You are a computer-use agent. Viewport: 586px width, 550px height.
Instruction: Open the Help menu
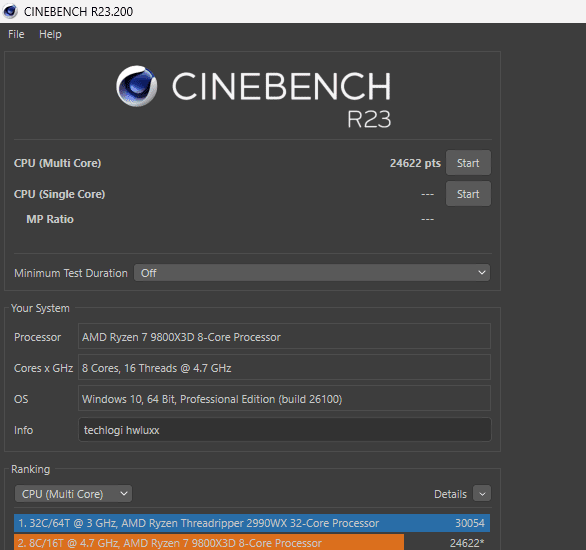point(50,34)
